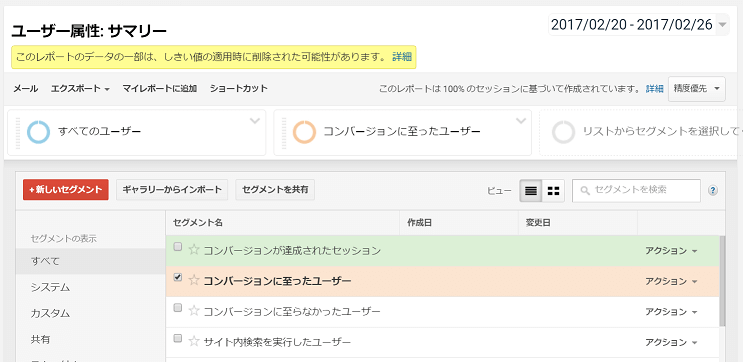This screenshot has height=362, width=743.
Task: Expand the コンバージョンに至ったユーザー segment card chevron
Action: tap(521, 121)
